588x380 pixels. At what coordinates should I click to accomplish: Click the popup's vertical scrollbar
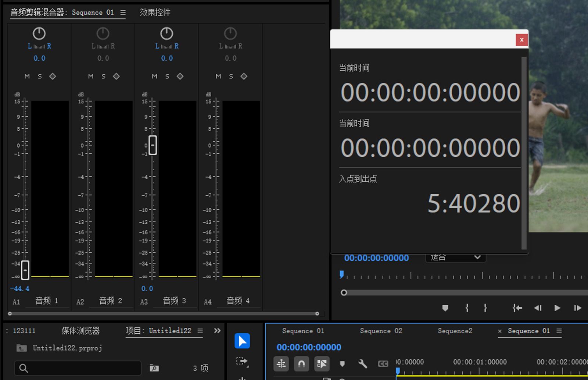coord(524,153)
